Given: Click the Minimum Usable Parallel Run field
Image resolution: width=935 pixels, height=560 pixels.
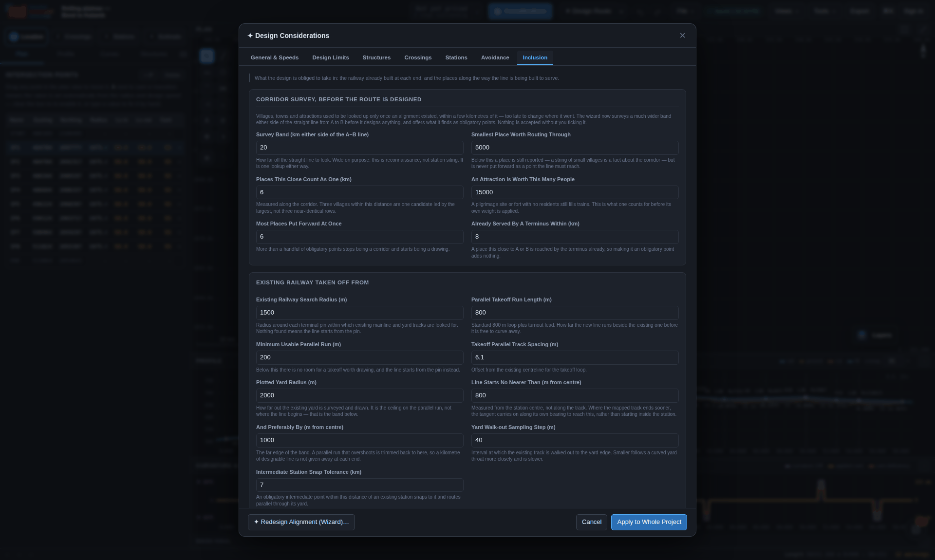Looking at the screenshot, I should pos(359,357).
